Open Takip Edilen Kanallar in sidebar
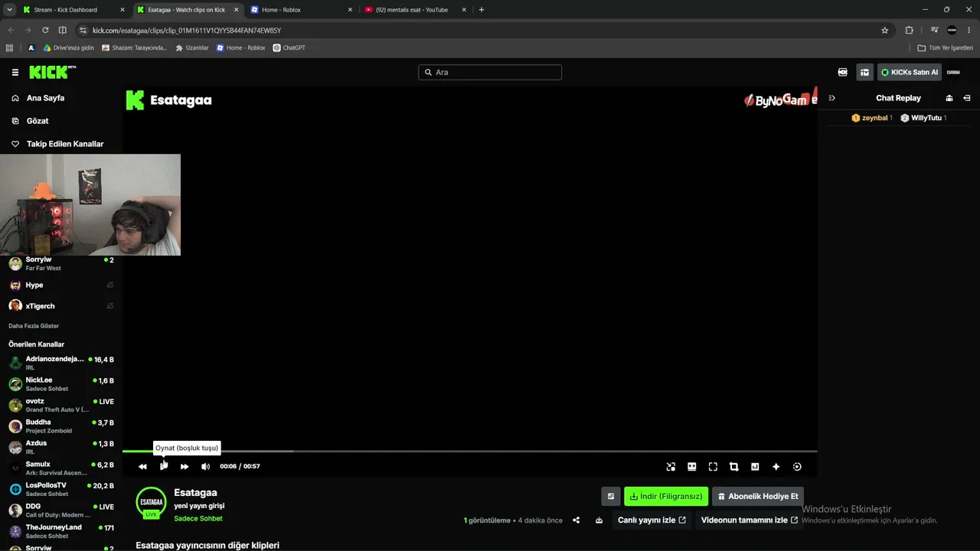The image size is (980, 551). coord(64,144)
